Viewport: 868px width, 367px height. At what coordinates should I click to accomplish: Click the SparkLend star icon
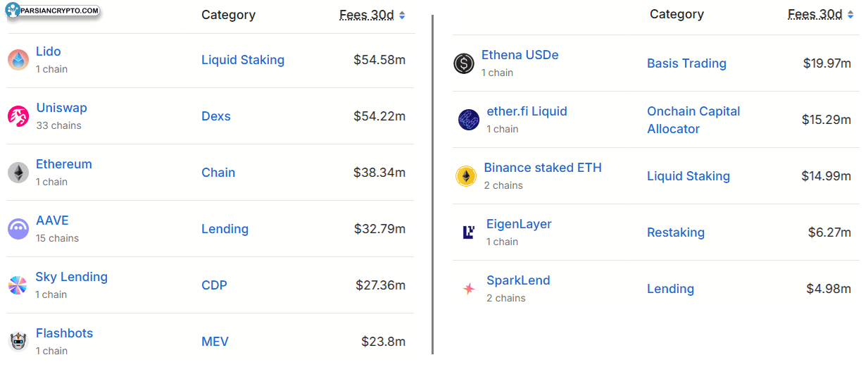coord(469,289)
